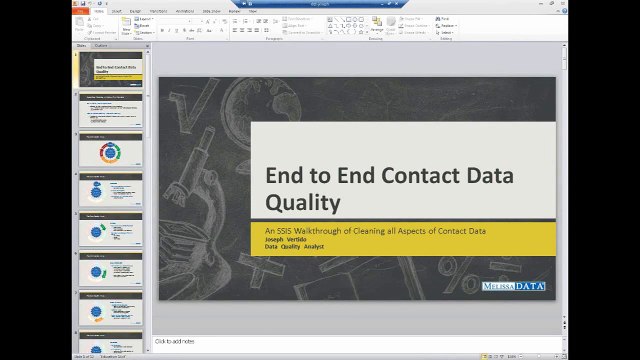Screen dimensions: 640x360
Task: Select slide 3 thumbnail with circular diagram
Action: [x=111, y=149]
